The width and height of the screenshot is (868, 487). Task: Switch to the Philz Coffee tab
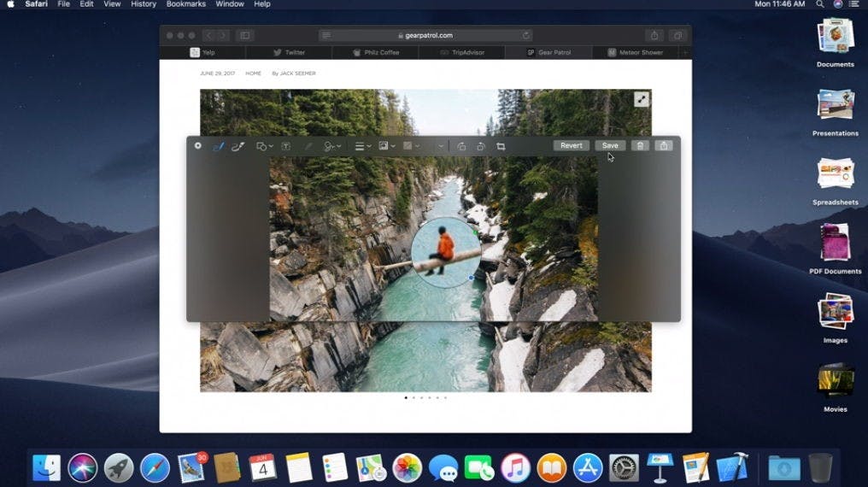click(376, 53)
